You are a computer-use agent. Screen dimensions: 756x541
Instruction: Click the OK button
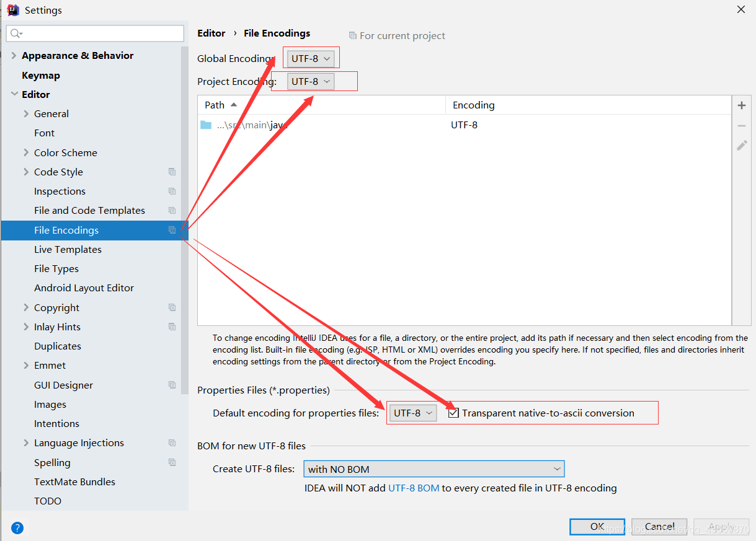click(597, 527)
